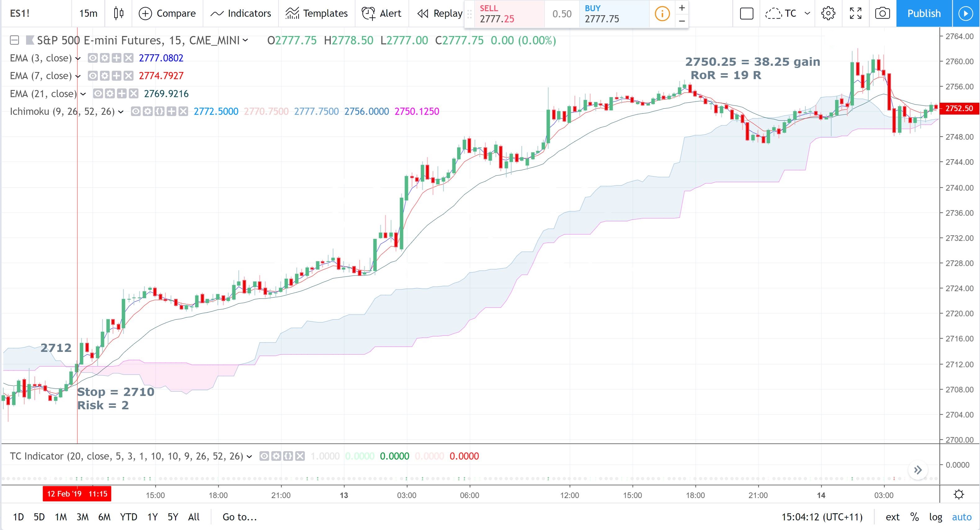Open Ichimoku indicator settings
The width and height of the screenshot is (980, 530).
148,111
